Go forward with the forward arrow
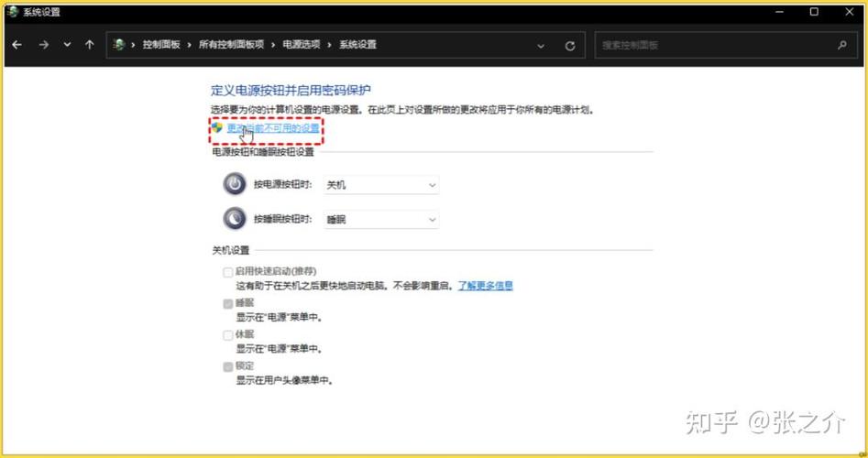The width and height of the screenshot is (868, 458). (x=44, y=45)
